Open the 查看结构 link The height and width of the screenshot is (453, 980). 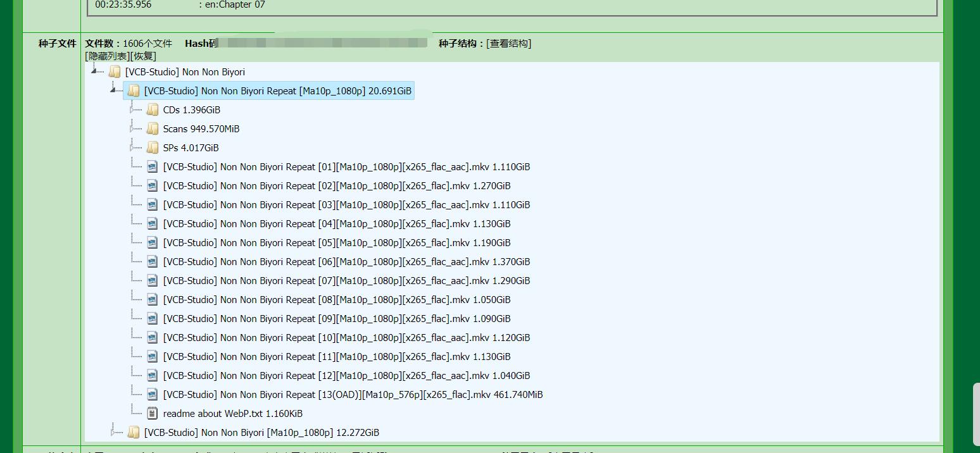508,43
